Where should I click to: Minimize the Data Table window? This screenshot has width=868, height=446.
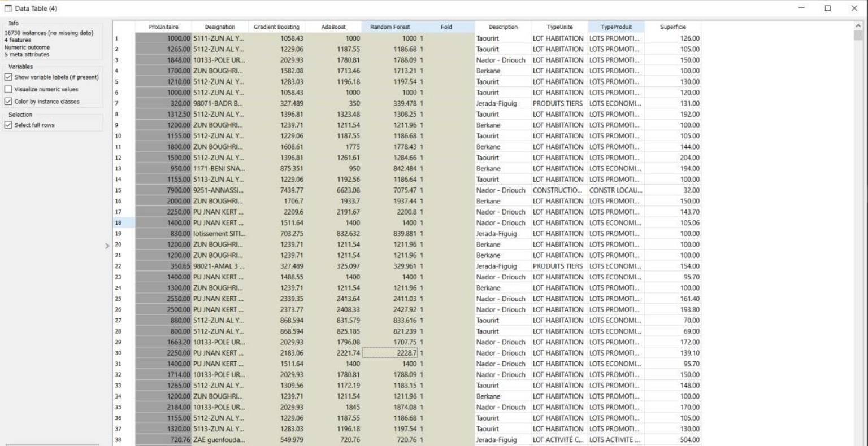pos(802,8)
